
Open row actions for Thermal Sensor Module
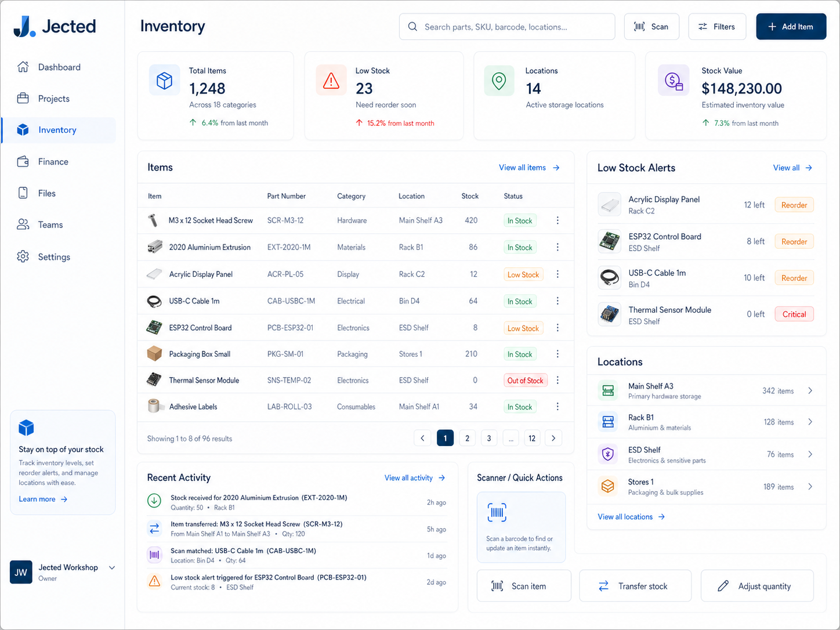tap(557, 380)
